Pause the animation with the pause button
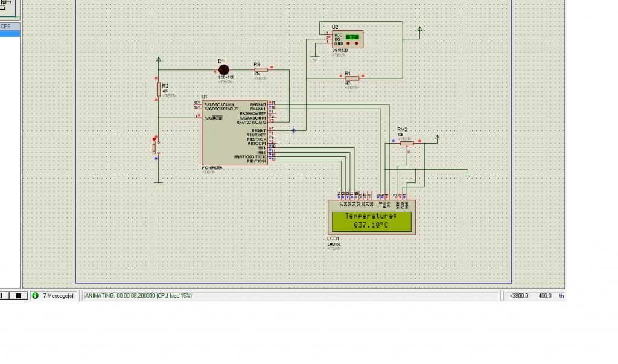The image size is (618, 364). click(x=4, y=296)
